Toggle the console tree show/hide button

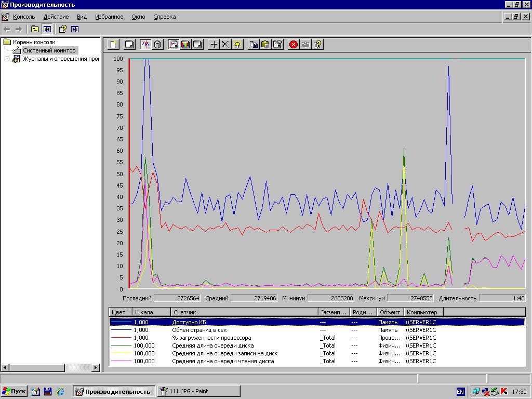point(47,29)
